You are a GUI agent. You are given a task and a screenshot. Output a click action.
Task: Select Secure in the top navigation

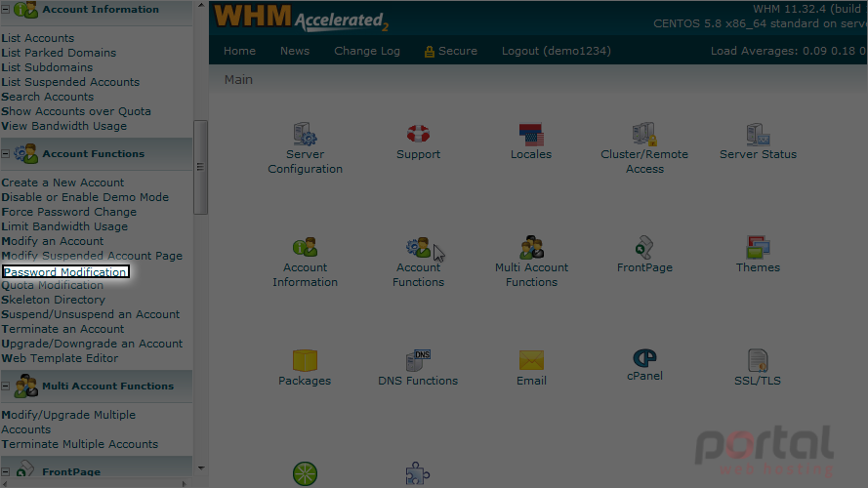(x=458, y=51)
